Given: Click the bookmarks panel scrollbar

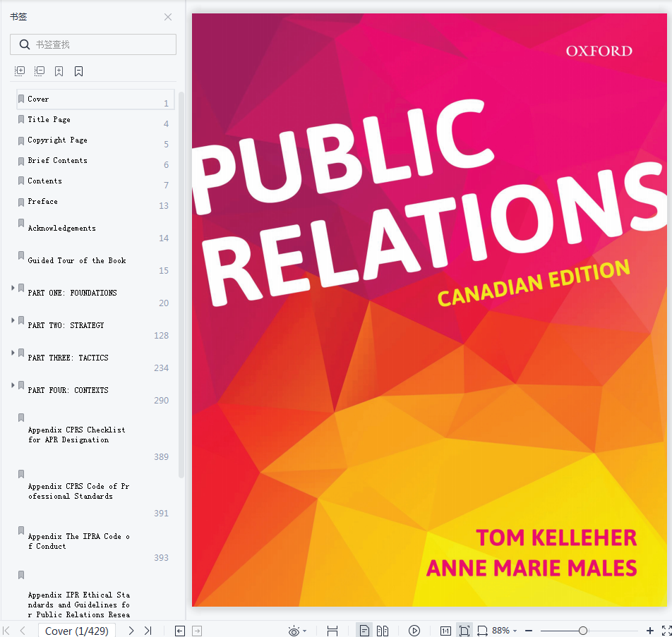Looking at the screenshot, I should [x=181, y=285].
